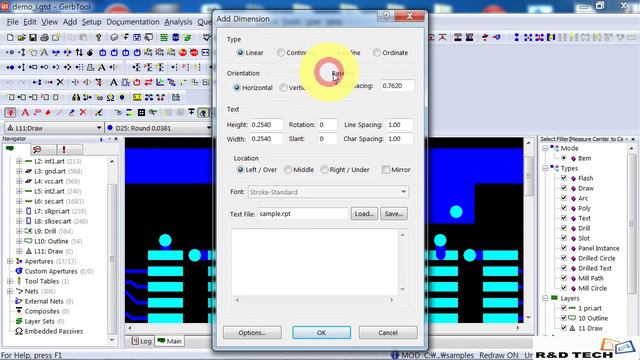
Task: Open the File menu
Action: click(12, 22)
